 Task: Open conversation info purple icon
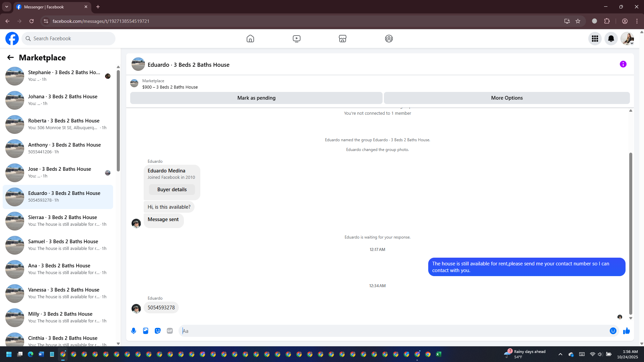(x=623, y=64)
